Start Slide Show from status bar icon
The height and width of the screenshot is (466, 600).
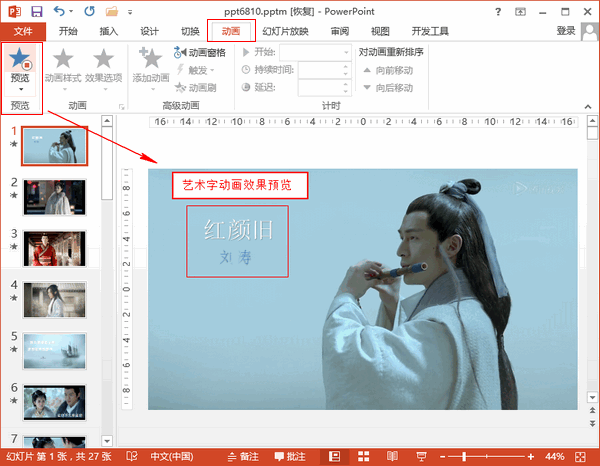421,456
